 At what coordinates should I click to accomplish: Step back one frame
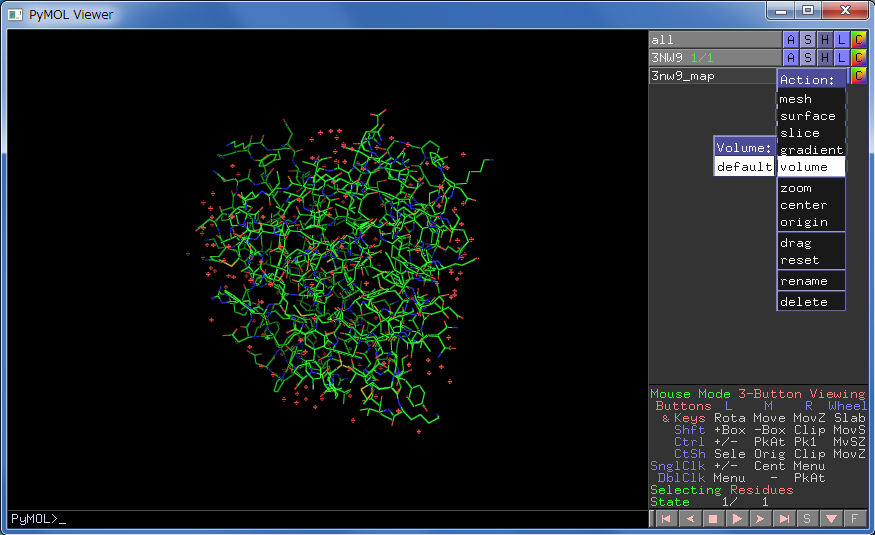(x=689, y=519)
